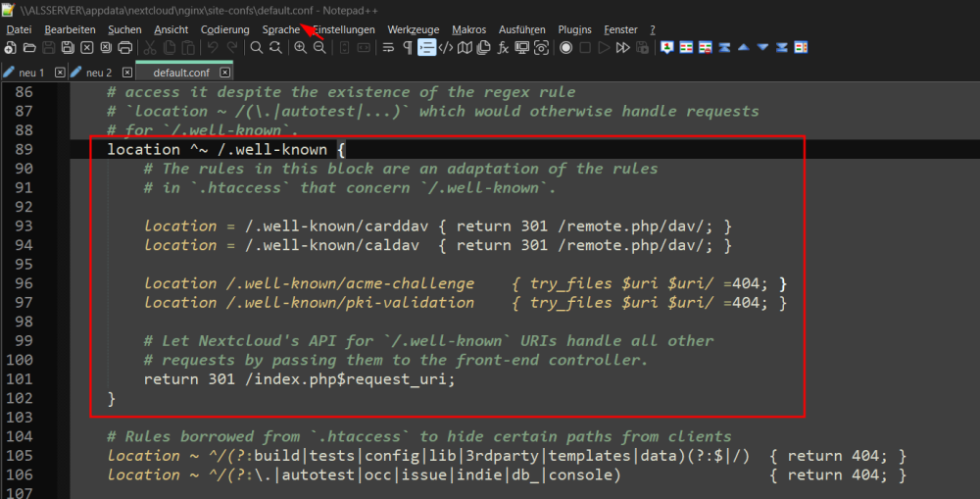Open the Fenster menu

click(620, 29)
